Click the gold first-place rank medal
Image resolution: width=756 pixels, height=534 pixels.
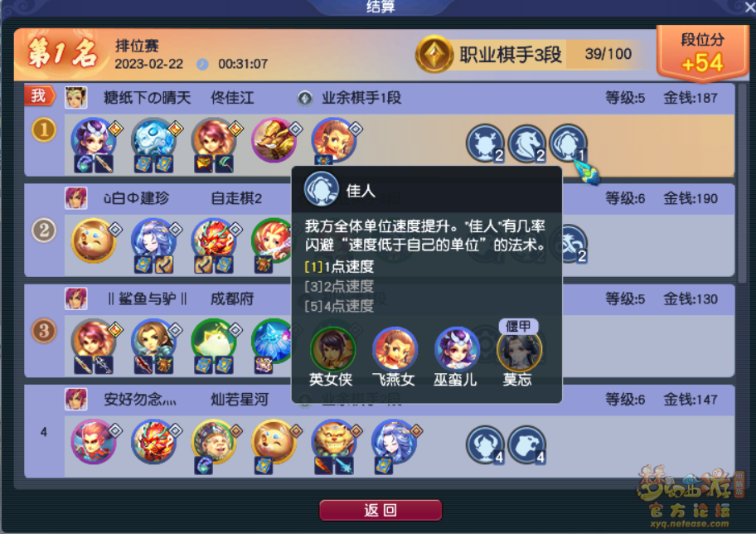coord(44,130)
